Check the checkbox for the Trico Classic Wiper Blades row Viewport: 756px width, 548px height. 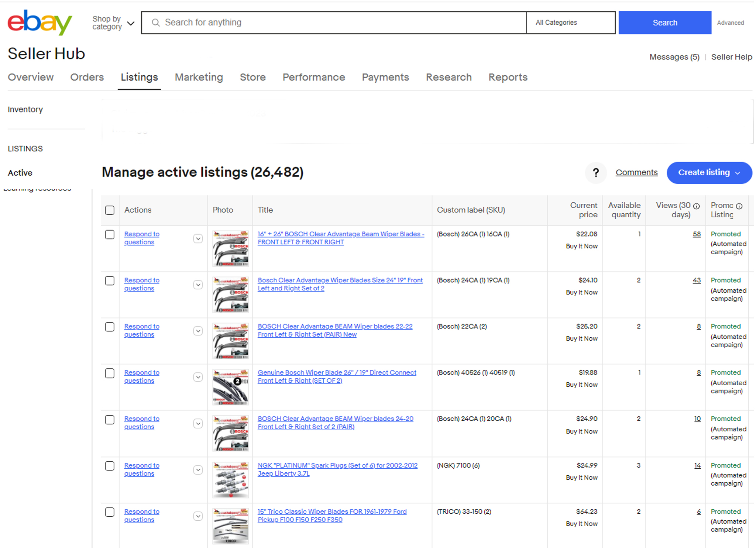pyautogui.click(x=109, y=512)
